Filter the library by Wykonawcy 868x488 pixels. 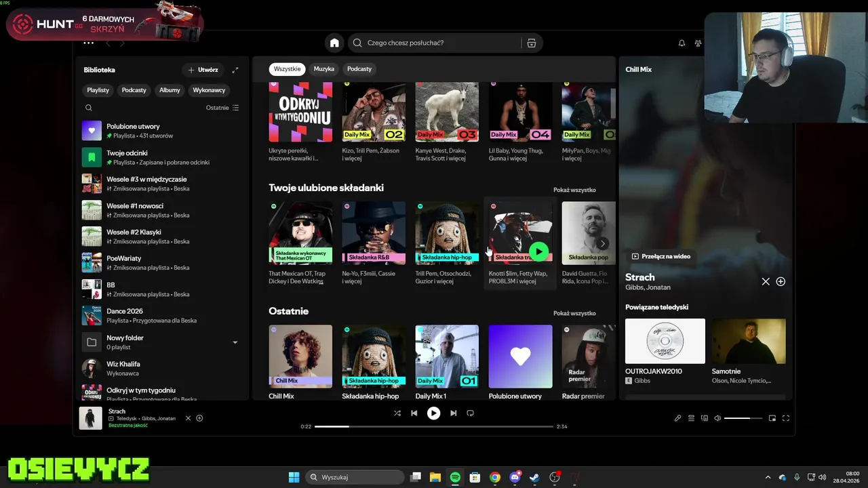(x=209, y=90)
